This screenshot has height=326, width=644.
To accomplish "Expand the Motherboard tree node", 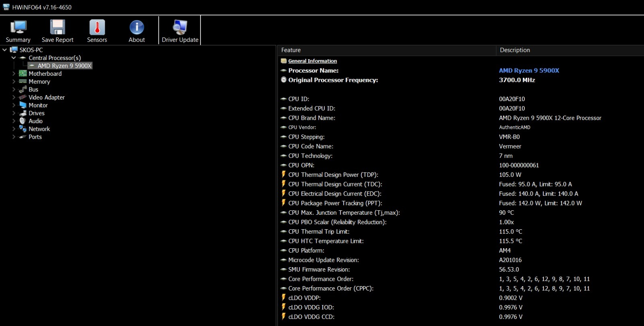I will click(14, 74).
